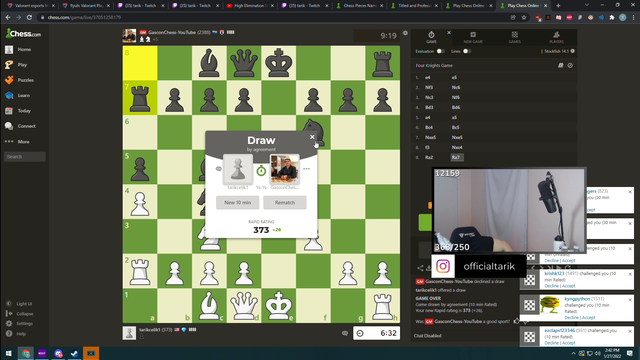Open new browser tab with plus button
This screenshot has width=640, height=360.
click(x=558, y=6)
